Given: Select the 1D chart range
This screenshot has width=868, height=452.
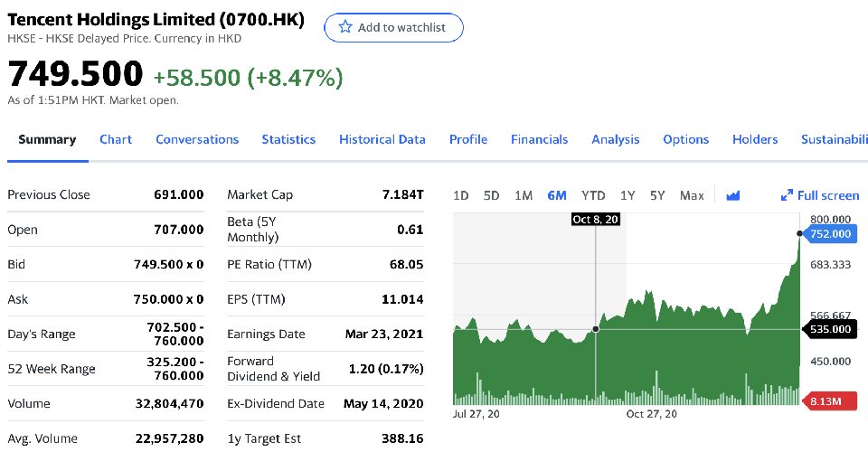Looking at the screenshot, I should 461,195.
